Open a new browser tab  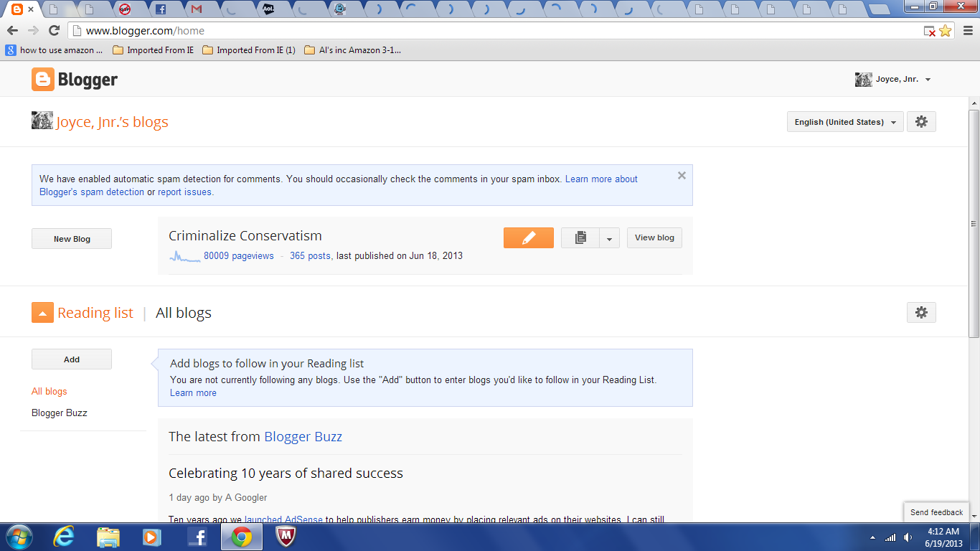click(878, 9)
